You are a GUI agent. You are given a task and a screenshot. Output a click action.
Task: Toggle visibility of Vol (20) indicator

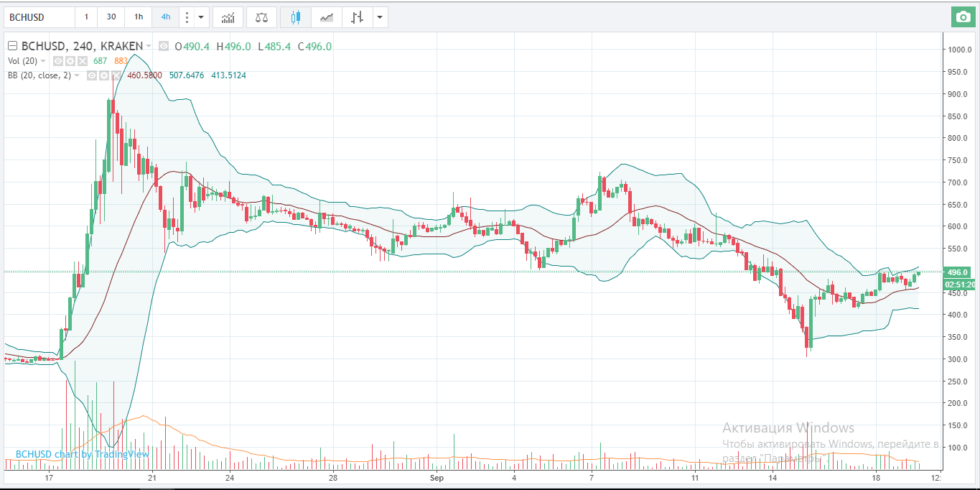click(59, 61)
